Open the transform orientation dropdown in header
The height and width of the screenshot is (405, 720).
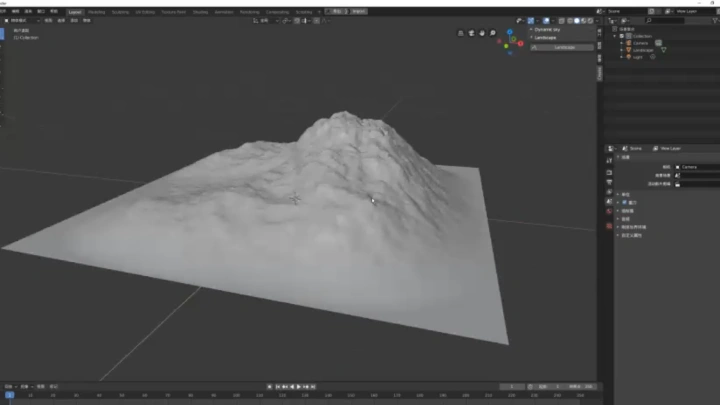[266, 21]
